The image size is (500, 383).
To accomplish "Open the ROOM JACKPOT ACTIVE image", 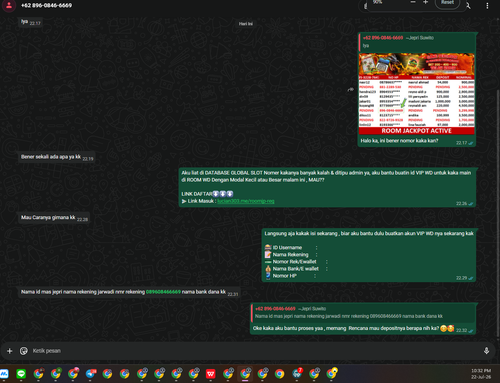I will pos(416,94).
